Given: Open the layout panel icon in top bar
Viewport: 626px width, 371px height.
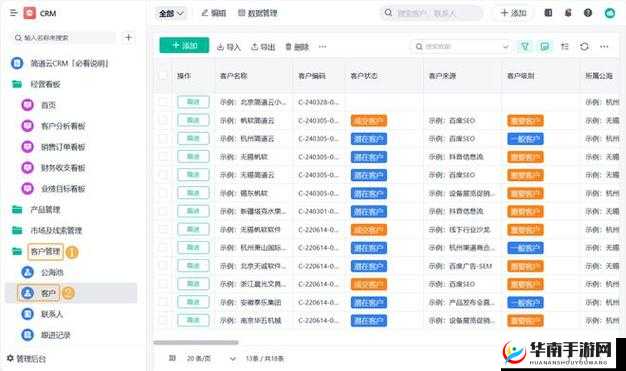Looking at the screenshot, I should pyautogui.click(x=548, y=13).
